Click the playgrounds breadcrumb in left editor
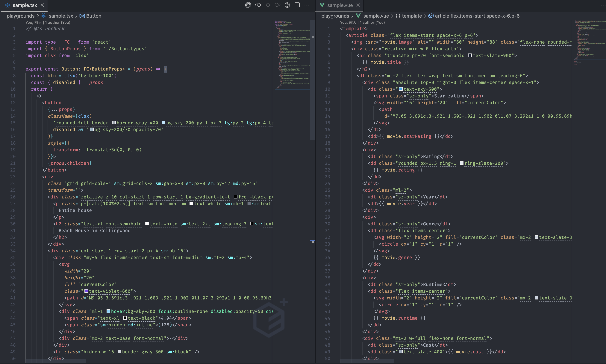 pyautogui.click(x=21, y=16)
